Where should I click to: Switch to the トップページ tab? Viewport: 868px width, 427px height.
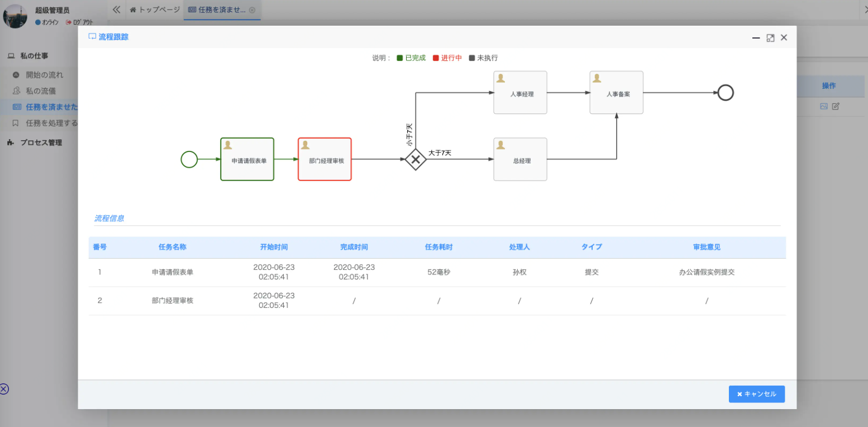[x=155, y=10]
